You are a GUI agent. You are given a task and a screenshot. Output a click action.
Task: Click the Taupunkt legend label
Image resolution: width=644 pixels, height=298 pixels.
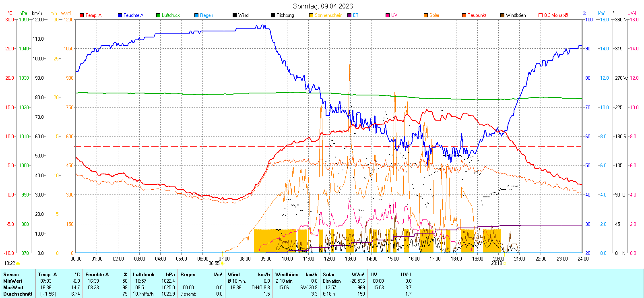point(477,15)
